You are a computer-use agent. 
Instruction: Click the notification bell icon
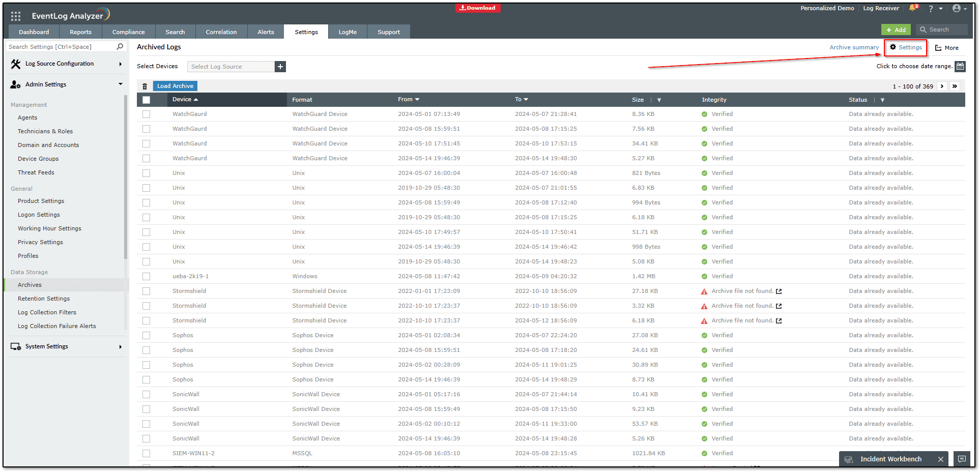tap(912, 8)
